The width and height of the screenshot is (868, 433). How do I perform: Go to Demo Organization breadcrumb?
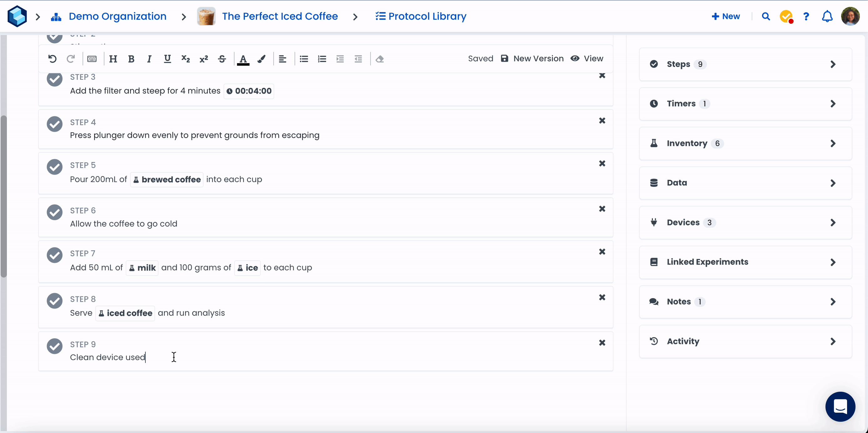click(117, 16)
